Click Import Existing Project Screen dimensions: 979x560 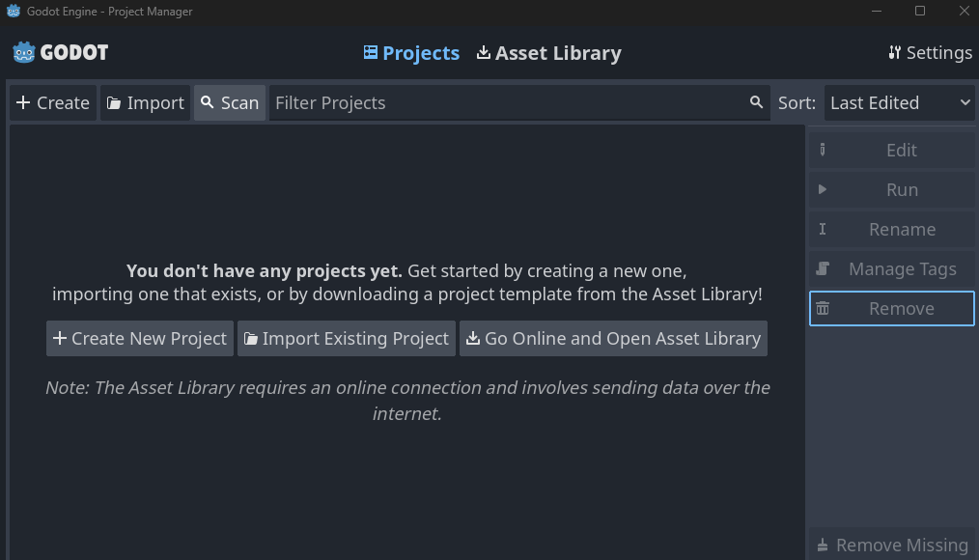(x=346, y=338)
